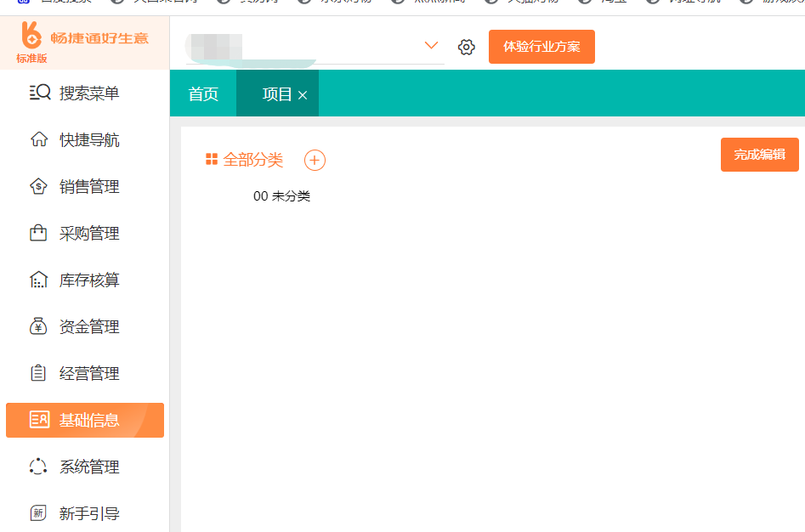Click the 资金管理 money bag icon
Image resolution: width=805 pixels, height=532 pixels.
pos(38,326)
